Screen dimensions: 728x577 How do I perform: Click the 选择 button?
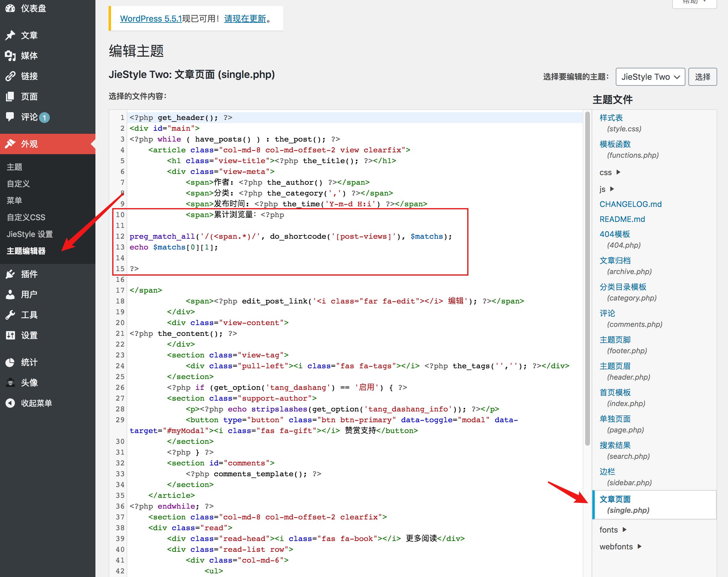pyautogui.click(x=702, y=77)
